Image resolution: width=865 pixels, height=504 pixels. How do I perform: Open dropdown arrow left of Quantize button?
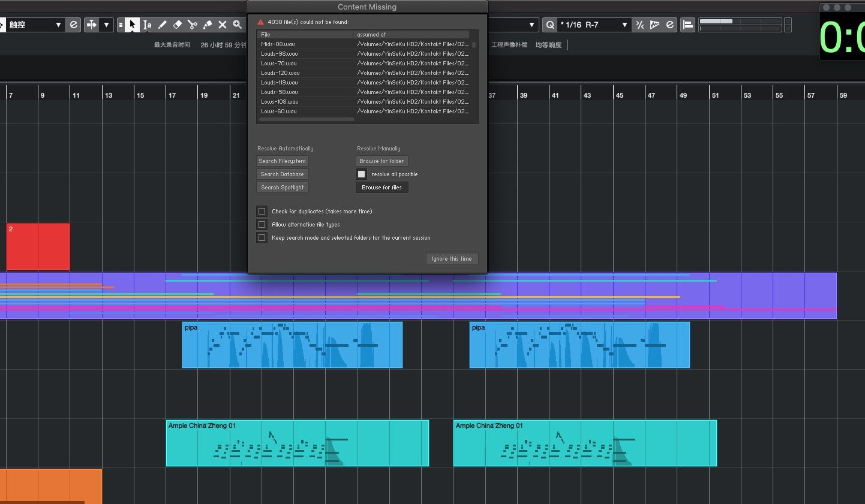531,25
